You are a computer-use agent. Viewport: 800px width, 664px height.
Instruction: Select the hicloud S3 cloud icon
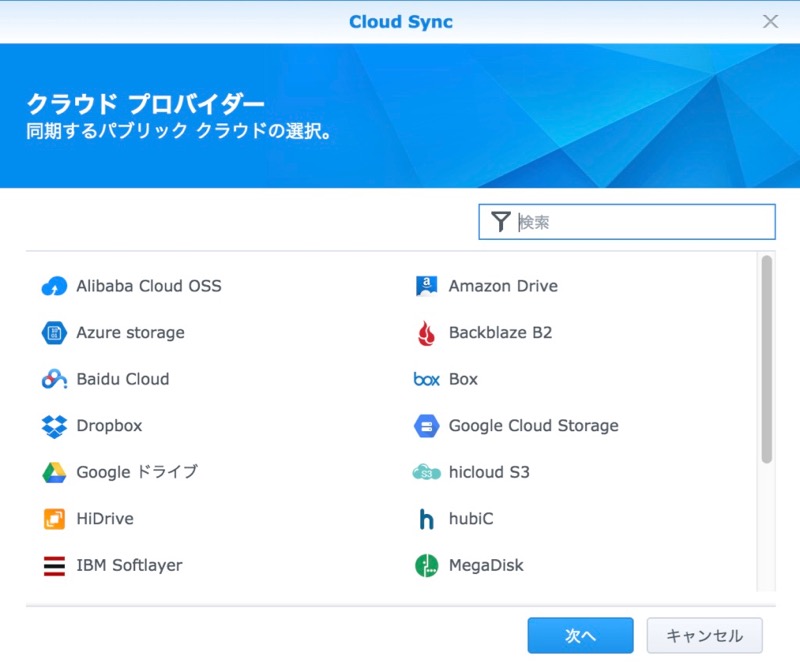click(x=427, y=473)
